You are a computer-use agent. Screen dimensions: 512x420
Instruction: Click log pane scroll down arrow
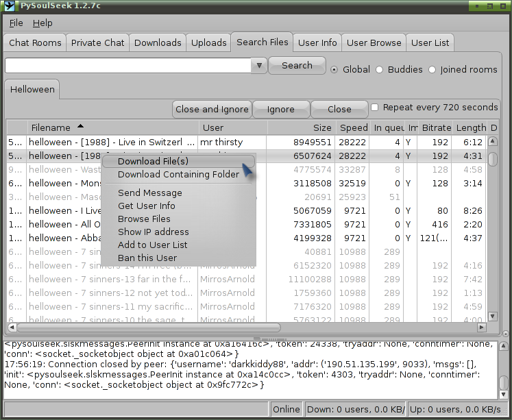(504, 394)
